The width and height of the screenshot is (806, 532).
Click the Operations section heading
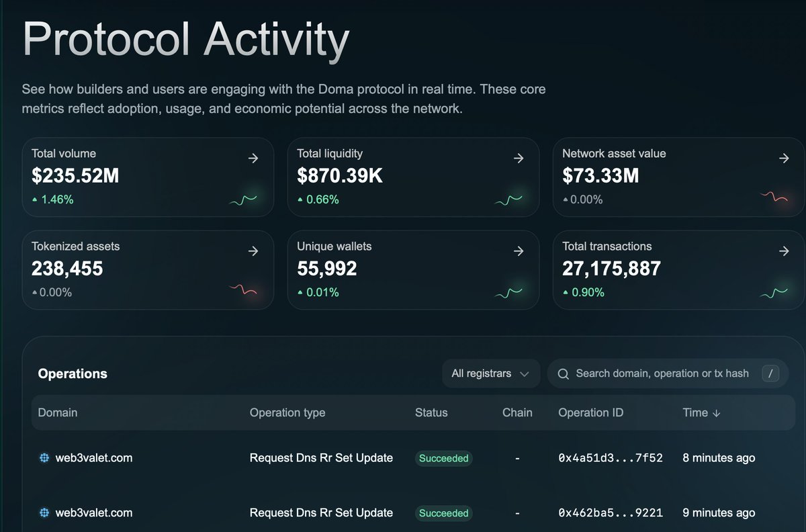(x=73, y=373)
